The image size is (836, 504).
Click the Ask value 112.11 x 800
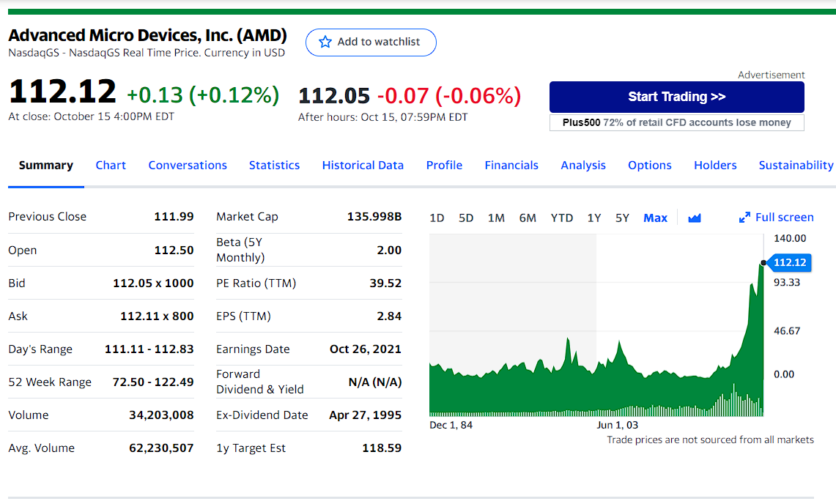click(x=157, y=316)
